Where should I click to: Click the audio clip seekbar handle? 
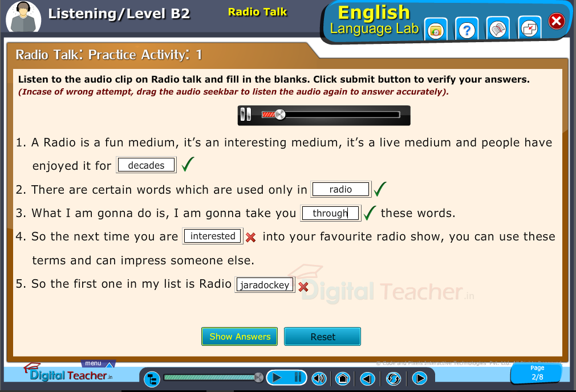(279, 115)
